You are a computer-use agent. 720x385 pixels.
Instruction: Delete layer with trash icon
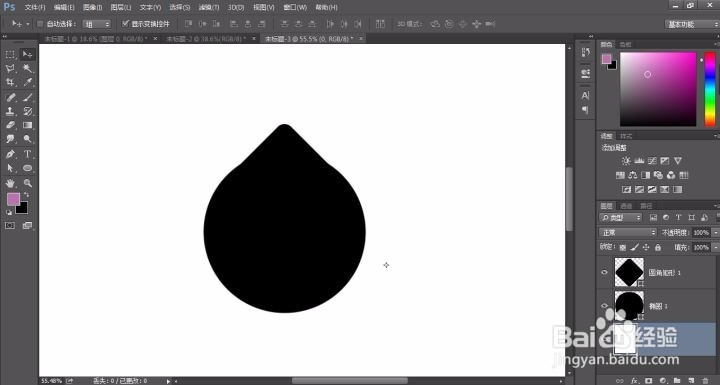click(705, 380)
